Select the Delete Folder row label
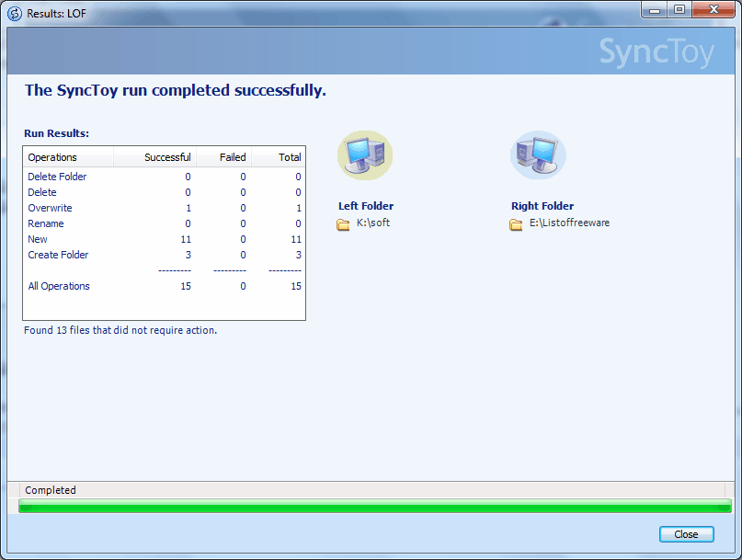Image resolution: width=742 pixels, height=560 pixels. coord(57,177)
